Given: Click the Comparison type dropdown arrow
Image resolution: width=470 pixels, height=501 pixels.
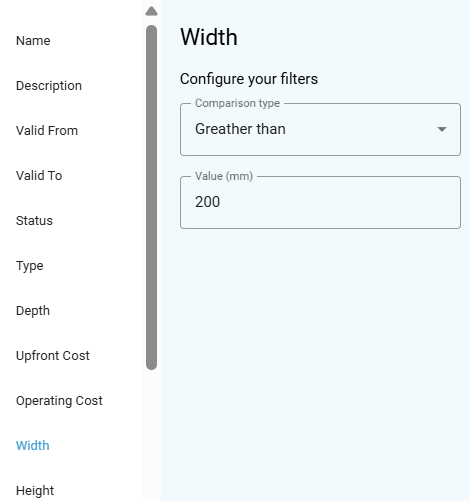Looking at the screenshot, I should click(x=442, y=129).
